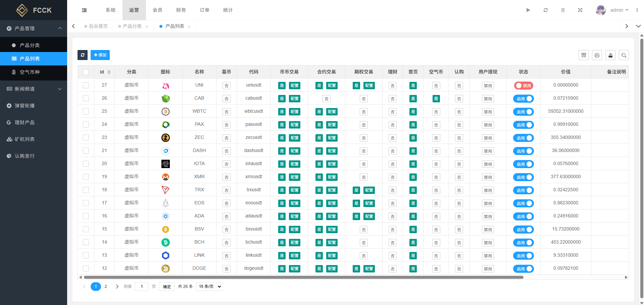Switch to the 财务 top menu
The image size is (644, 305).
(181, 10)
